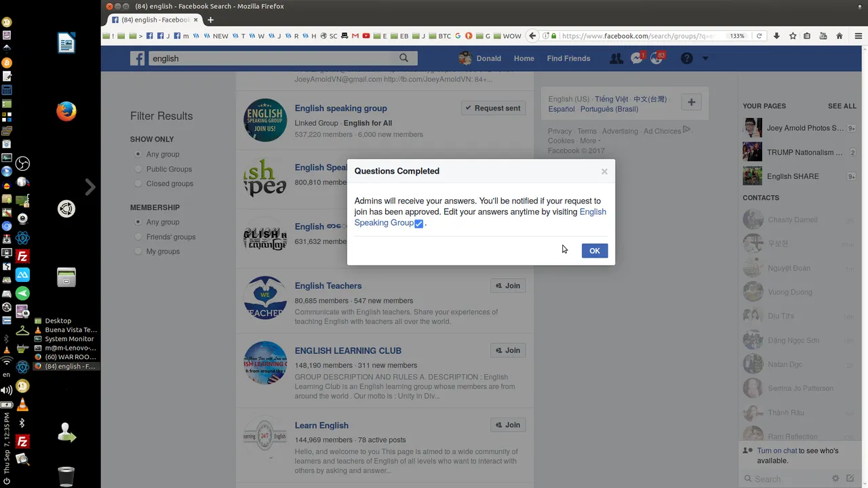Switch to Buena Vista window in list
The image size is (868, 488).
click(65, 330)
